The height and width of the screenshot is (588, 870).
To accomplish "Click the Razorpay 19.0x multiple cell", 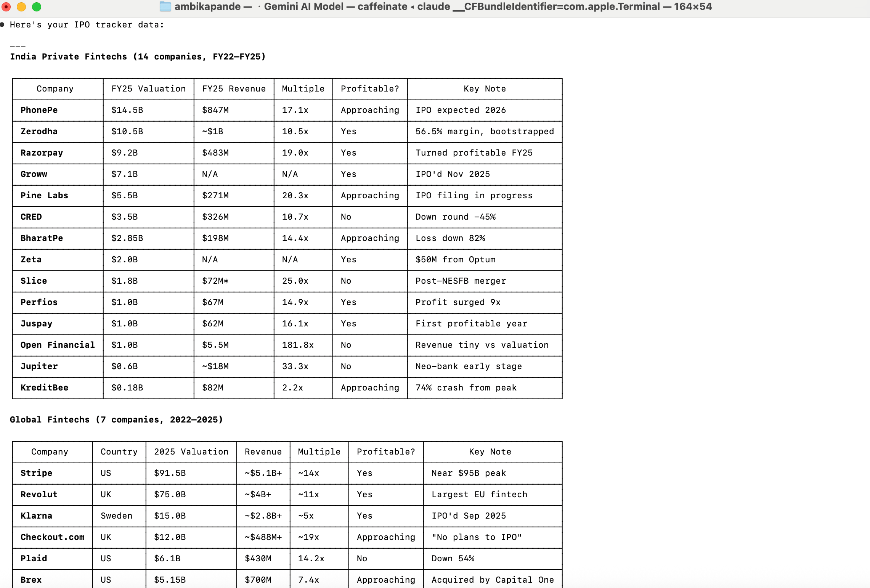I will (295, 153).
